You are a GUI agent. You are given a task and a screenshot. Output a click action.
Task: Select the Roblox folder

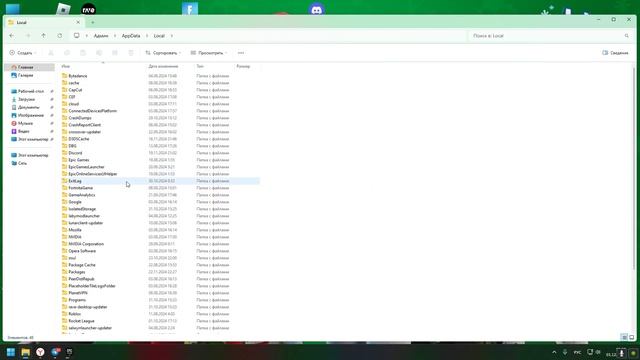[x=74, y=314]
